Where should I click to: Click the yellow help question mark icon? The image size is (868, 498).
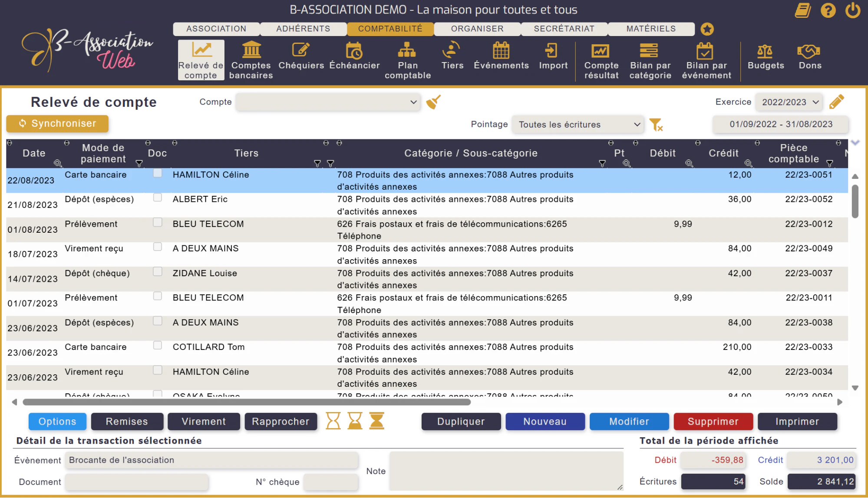tap(828, 10)
